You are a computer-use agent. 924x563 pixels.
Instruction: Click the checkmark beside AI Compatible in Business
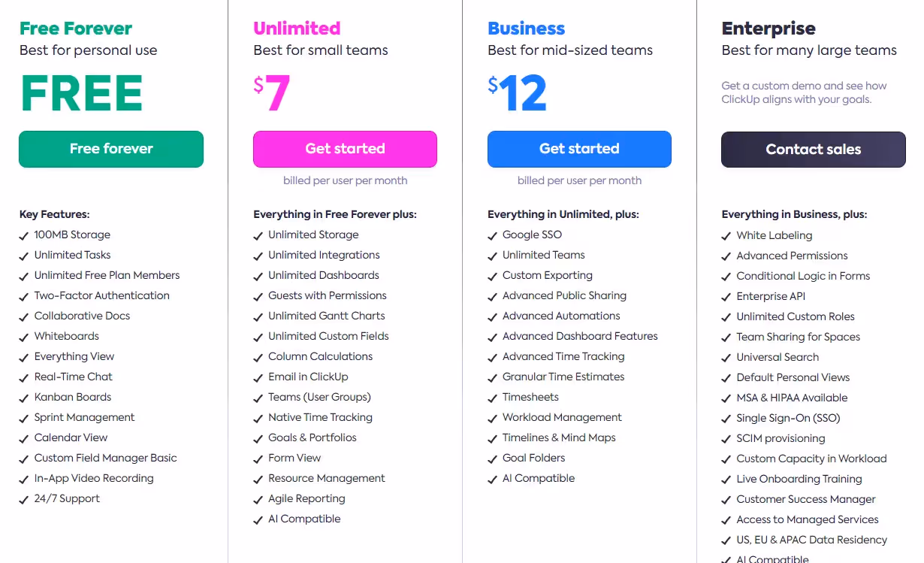click(492, 478)
